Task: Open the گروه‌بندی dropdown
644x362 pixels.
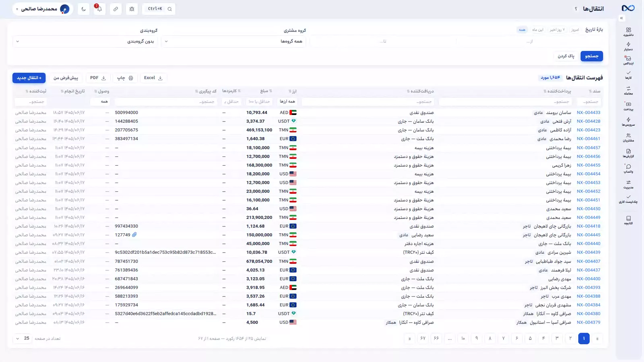Action: click(x=85, y=41)
